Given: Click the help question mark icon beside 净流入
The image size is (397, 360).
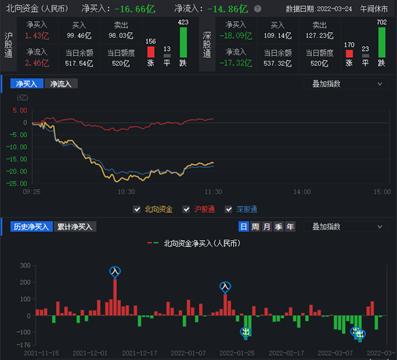Looking at the screenshot, I should [x=257, y=9].
